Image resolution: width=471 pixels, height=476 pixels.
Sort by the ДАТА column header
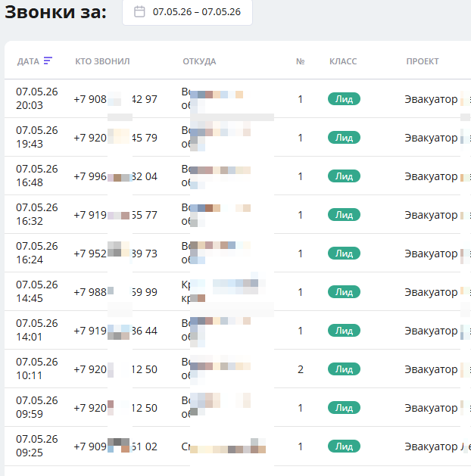28,61
